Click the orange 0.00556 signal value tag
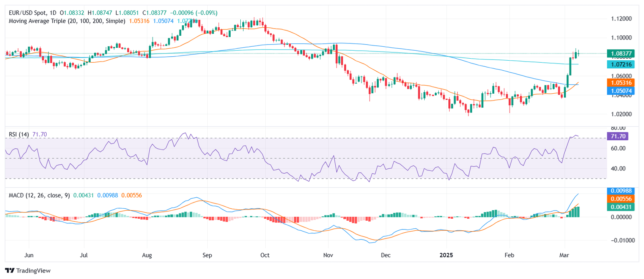Image resolution: width=644 pixels, height=279 pixels. click(621, 199)
